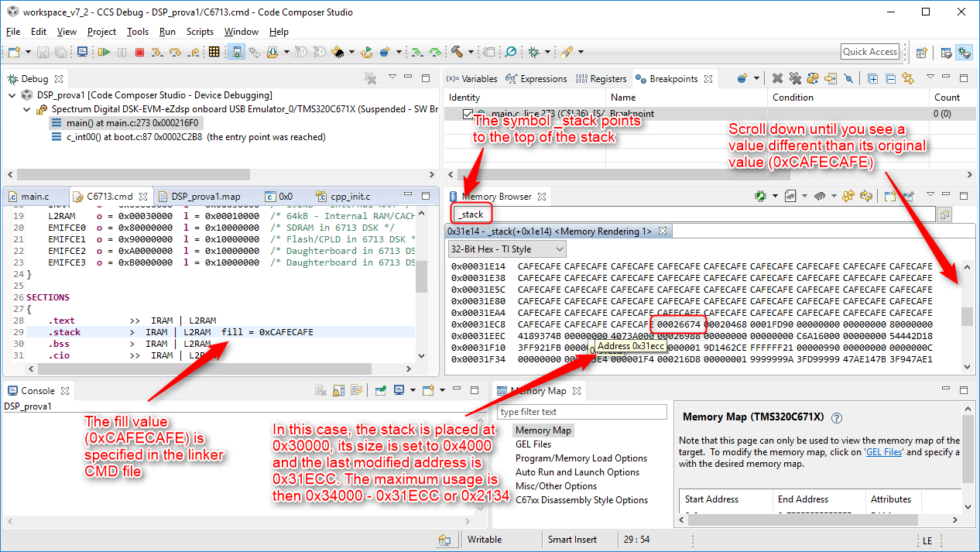Click the Open Perspective icon near Quick Access
This screenshot has width=980, height=552.
click(922, 53)
